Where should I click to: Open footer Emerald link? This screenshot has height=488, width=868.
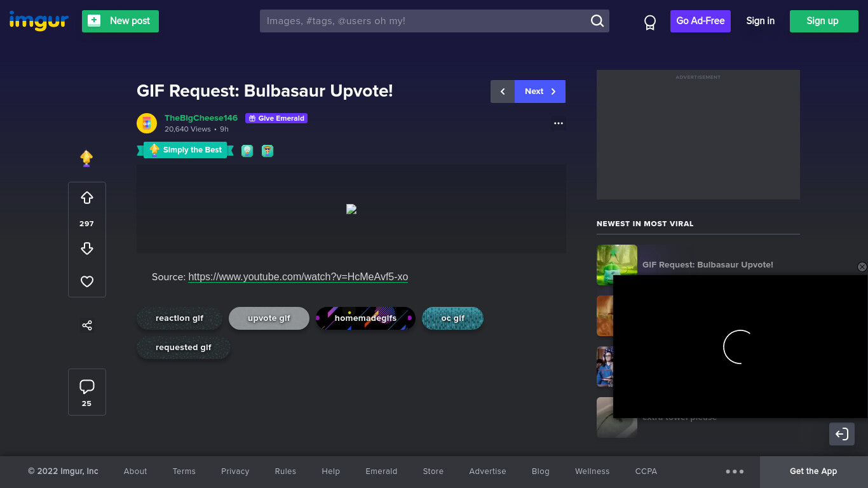(x=381, y=471)
